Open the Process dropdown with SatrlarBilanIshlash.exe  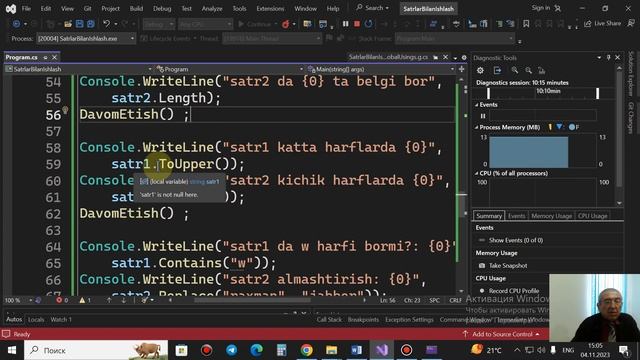click(x=86, y=39)
